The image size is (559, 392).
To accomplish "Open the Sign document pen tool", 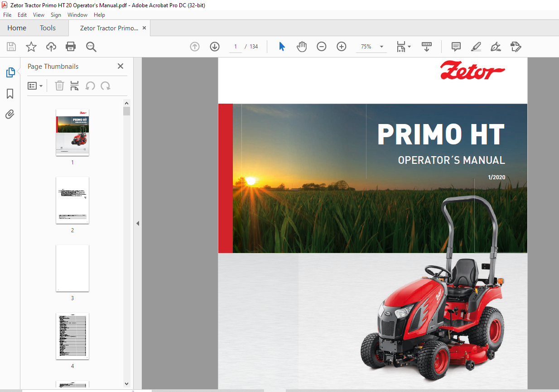I will tap(496, 47).
